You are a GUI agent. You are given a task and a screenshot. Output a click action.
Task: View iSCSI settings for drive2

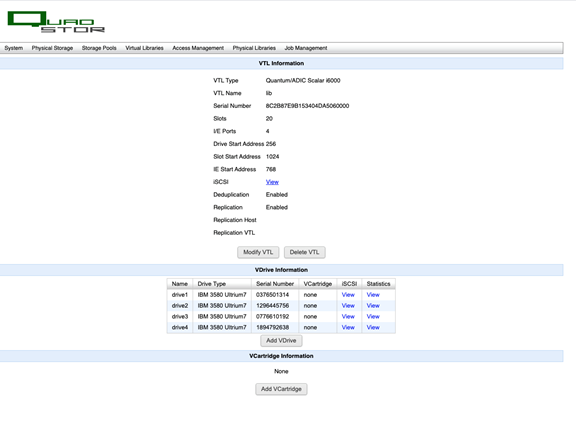coord(348,306)
